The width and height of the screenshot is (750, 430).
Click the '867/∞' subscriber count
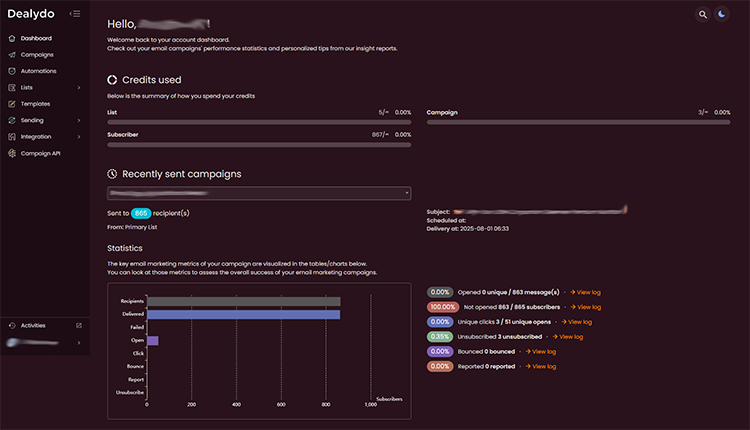pos(380,135)
